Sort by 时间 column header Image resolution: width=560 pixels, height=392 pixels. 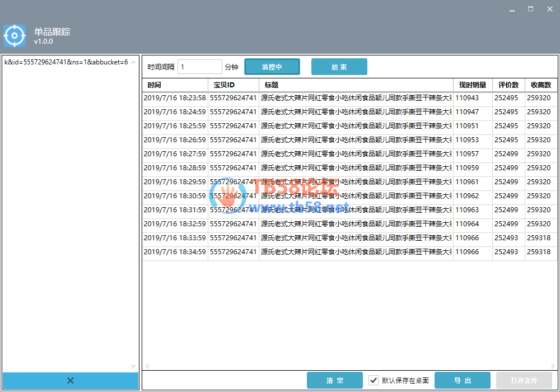click(x=175, y=85)
